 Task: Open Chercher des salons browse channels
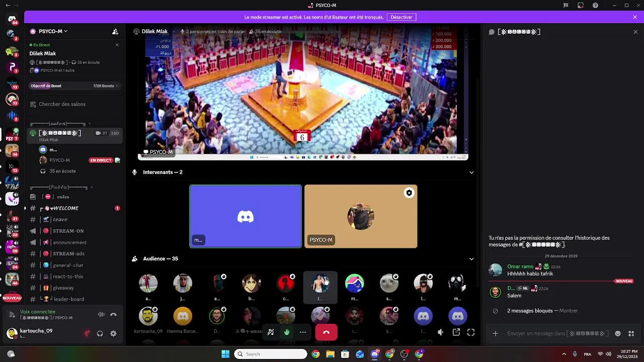(x=75, y=104)
